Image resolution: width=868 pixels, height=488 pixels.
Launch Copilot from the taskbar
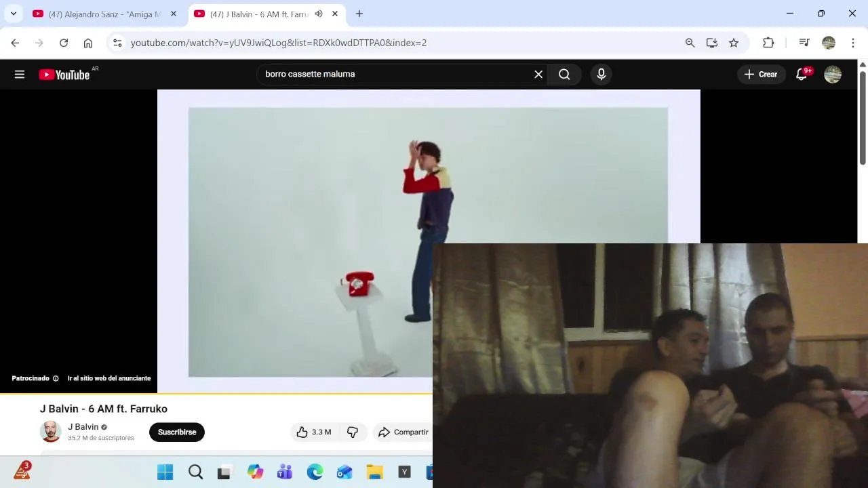point(255,472)
